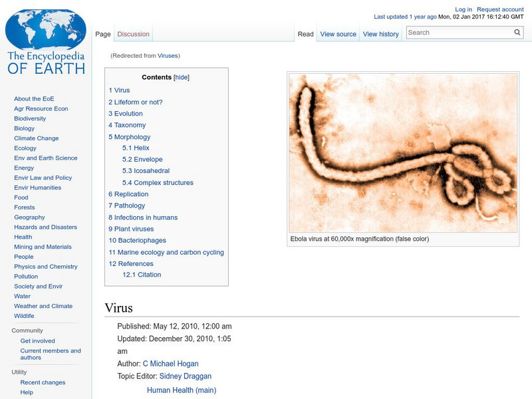This screenshot has width=532, height=399.
Task: Open the Water topic
Action: 22,296
